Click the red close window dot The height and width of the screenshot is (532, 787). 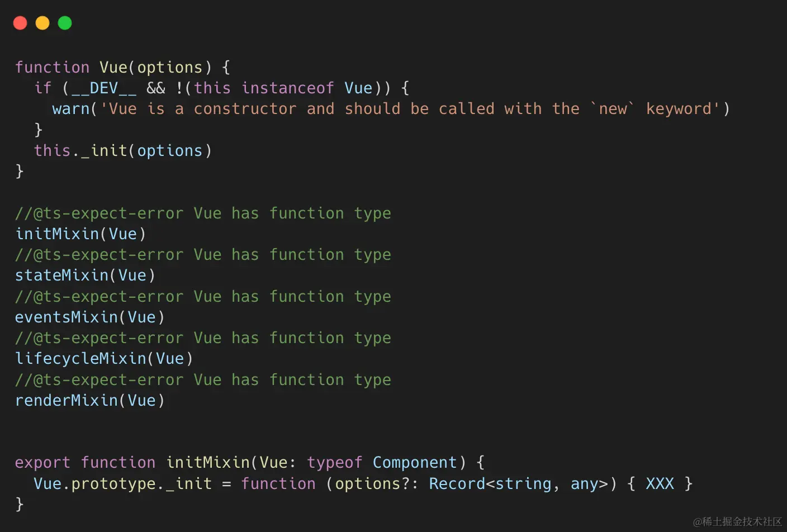tap(20, 23)
